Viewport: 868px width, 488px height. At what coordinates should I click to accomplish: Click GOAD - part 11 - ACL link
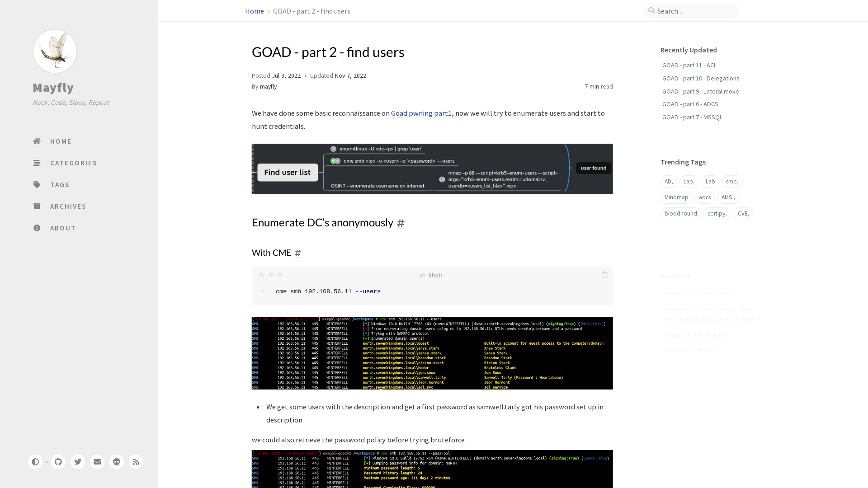[689, 65]
